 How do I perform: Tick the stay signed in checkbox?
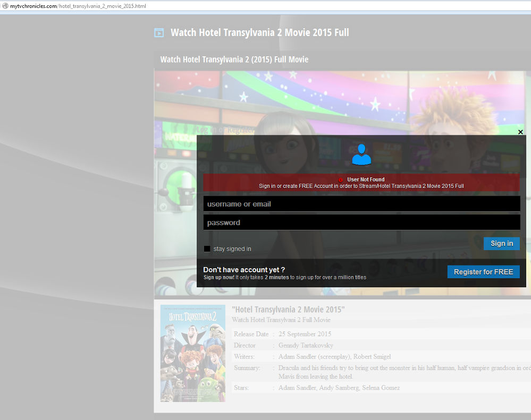click(207, 249)
